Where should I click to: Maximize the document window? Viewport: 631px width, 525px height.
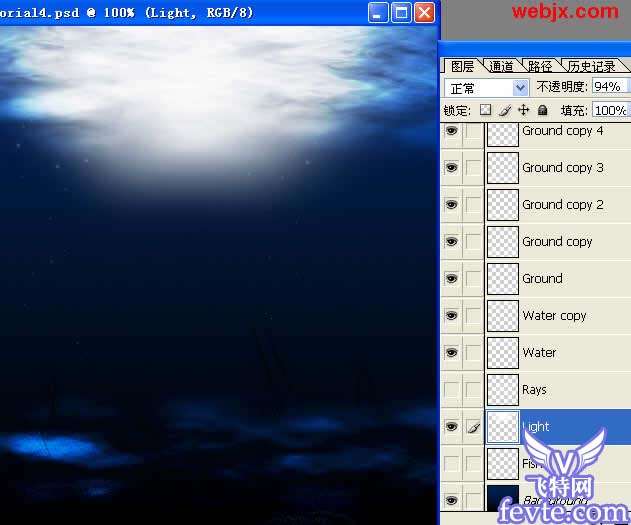(401, 12)
